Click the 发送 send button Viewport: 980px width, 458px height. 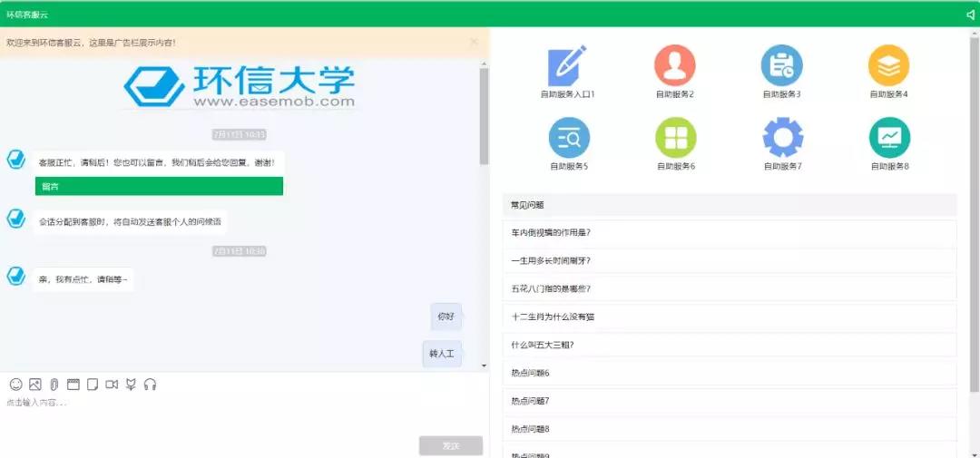tap(450, 445)
